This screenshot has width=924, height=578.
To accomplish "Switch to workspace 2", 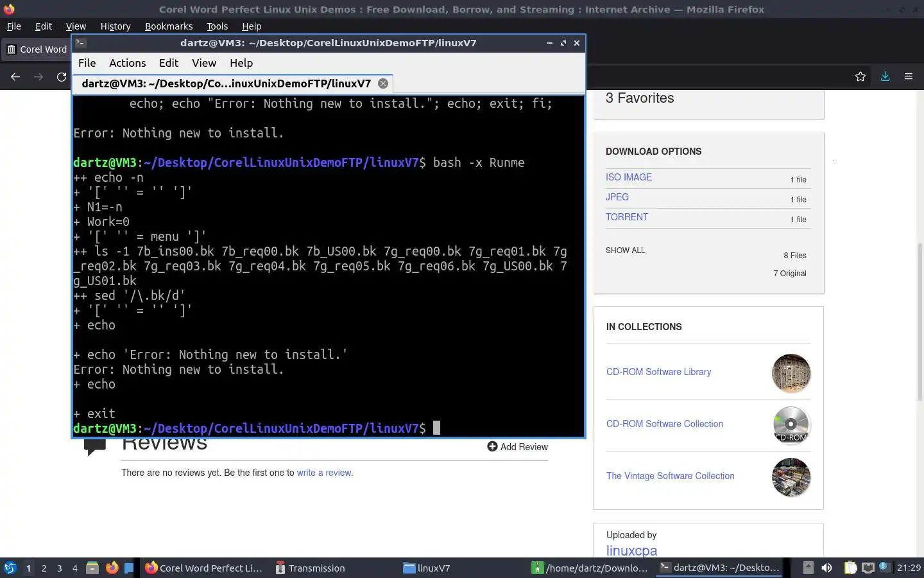I will [x=44, y=568].
